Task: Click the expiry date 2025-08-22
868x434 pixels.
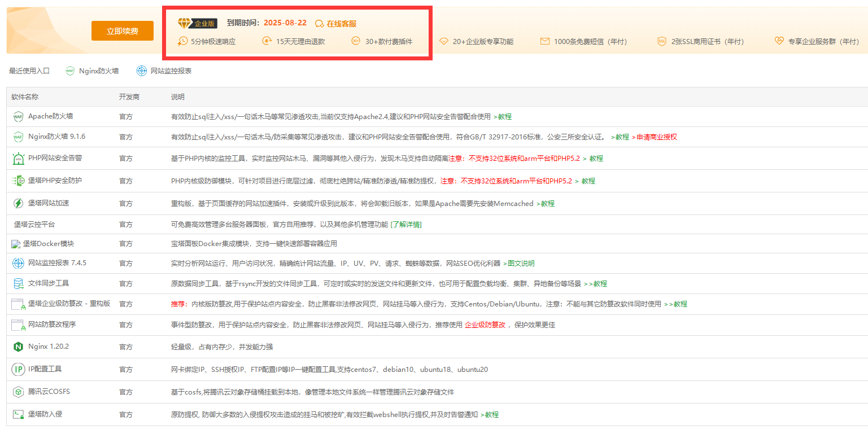Action: [285, 23]
